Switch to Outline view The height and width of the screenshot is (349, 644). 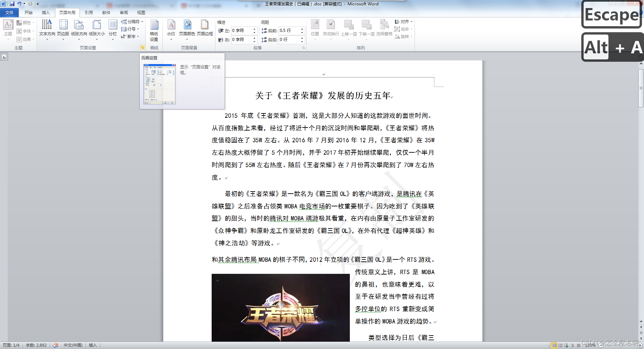coord(572,345)
